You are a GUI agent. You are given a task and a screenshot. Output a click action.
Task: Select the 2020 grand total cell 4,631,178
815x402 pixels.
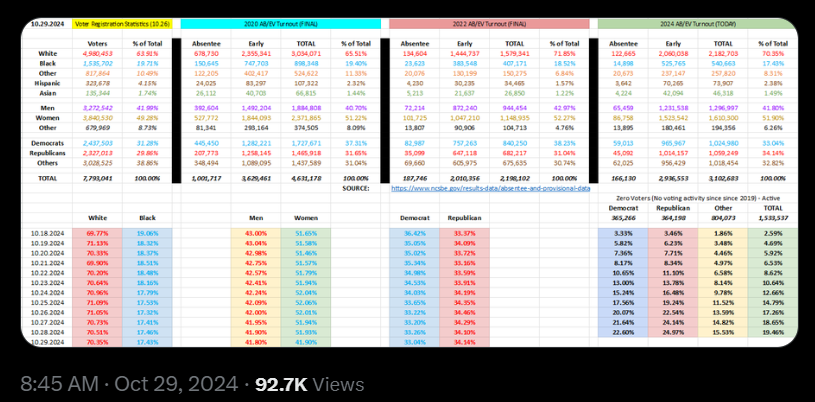pyautogui.click(x=306, y=177)
